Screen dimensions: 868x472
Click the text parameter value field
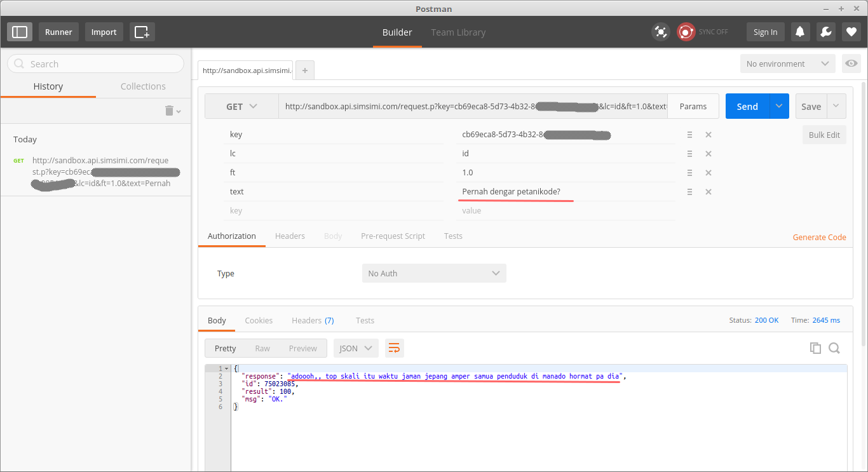click(x=566, y=192)
